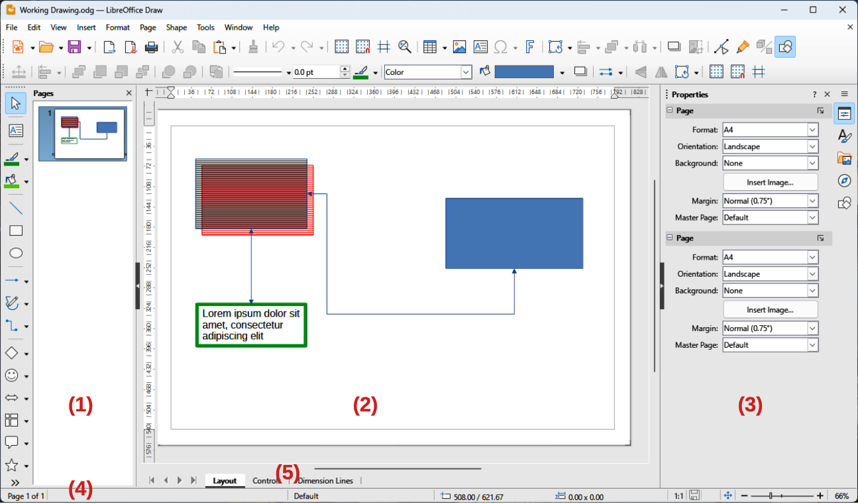Screen dimensions: 858x504
Task: Select the Ellipse tool in the drawing toolbar
Action: pos(16,253)
